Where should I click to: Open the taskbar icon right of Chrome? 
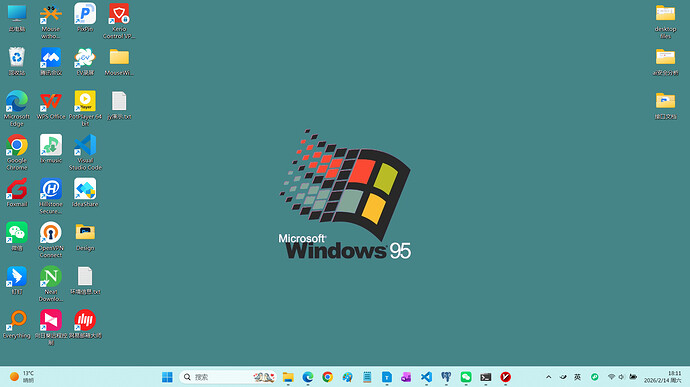(x=347, y=377)
